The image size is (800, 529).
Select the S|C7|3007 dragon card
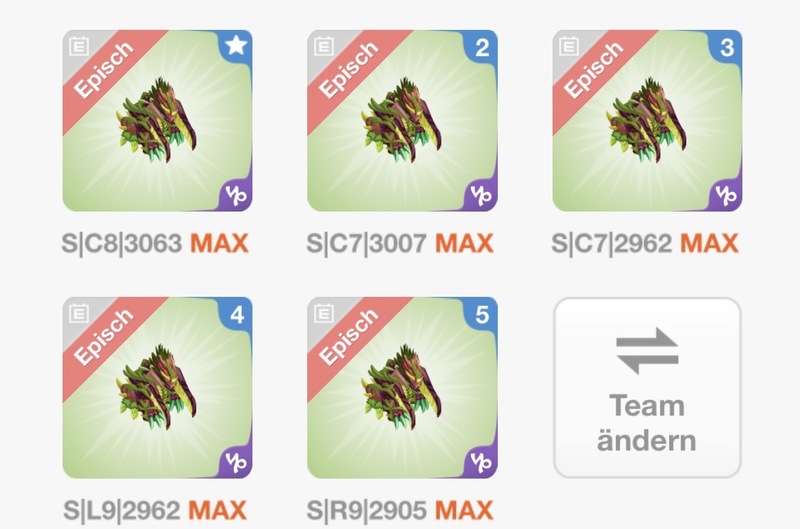pos(402,121)
